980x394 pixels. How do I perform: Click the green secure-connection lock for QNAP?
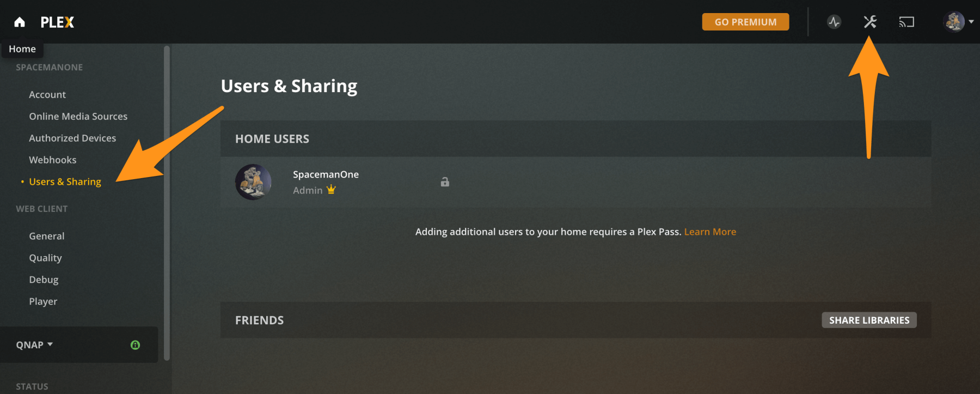pos(135,345)
